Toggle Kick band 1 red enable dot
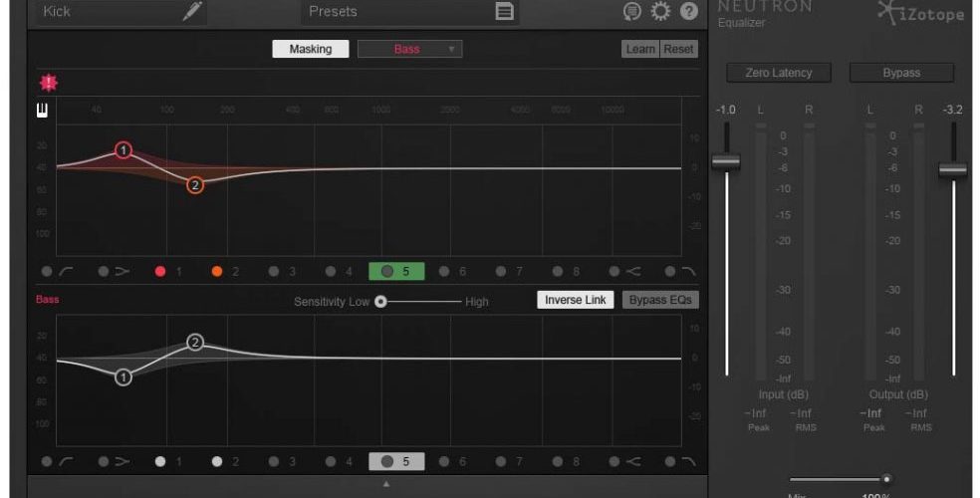 click(160, 271)
